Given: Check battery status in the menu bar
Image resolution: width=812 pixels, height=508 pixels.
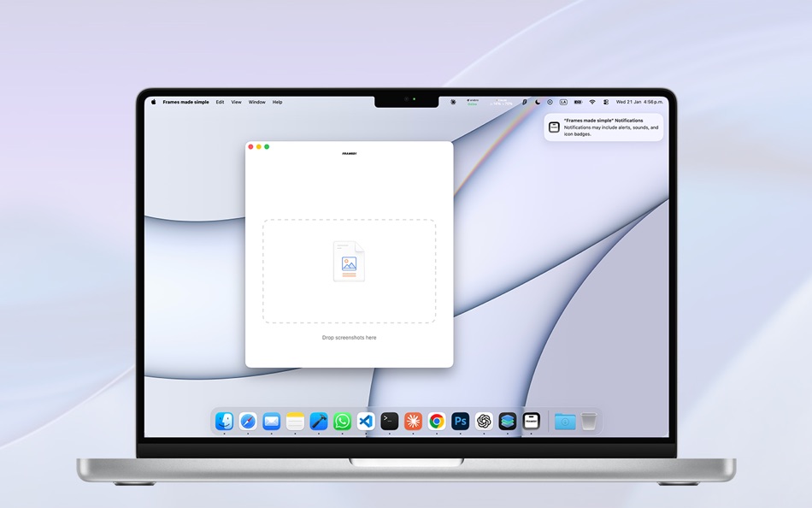Looking at the screenshot, I should click(x=578, y=102).
